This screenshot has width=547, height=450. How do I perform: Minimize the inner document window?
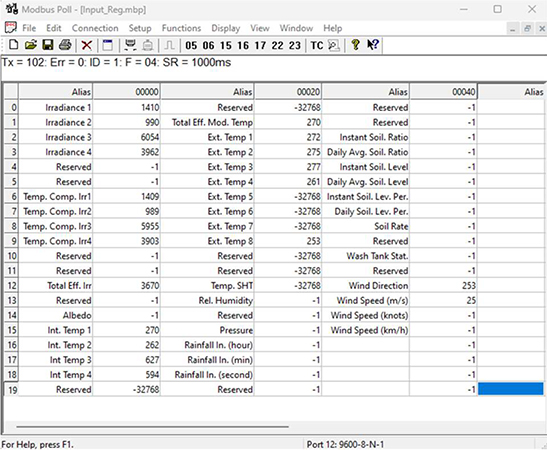512,29
